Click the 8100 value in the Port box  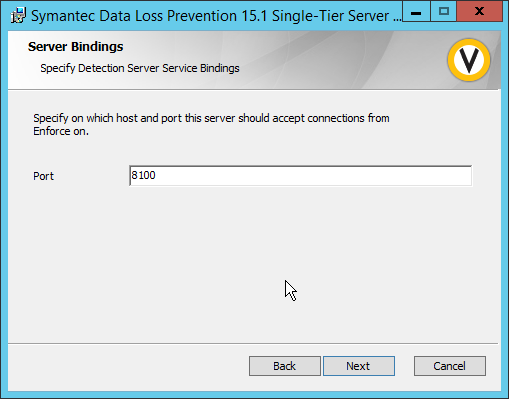(x=143, y=175)
